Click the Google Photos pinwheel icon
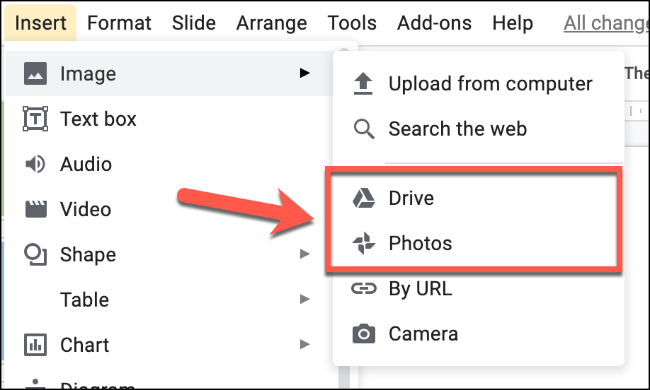The height and width of the screenshot is (390, 650). coord(364,243)
